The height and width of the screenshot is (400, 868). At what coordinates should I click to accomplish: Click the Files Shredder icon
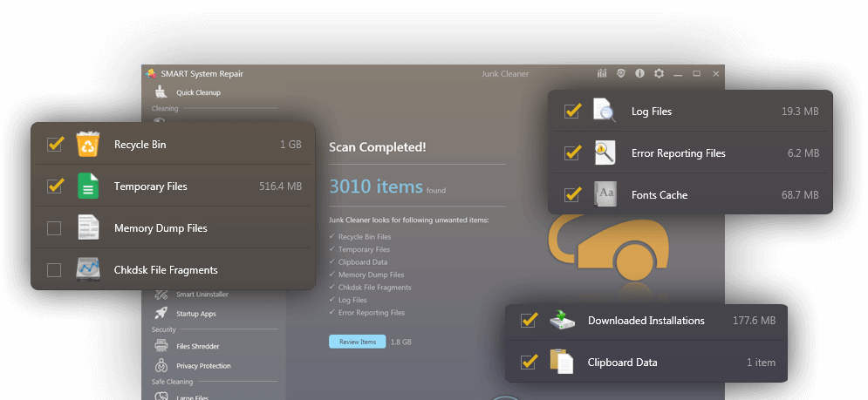pos(161,346)
